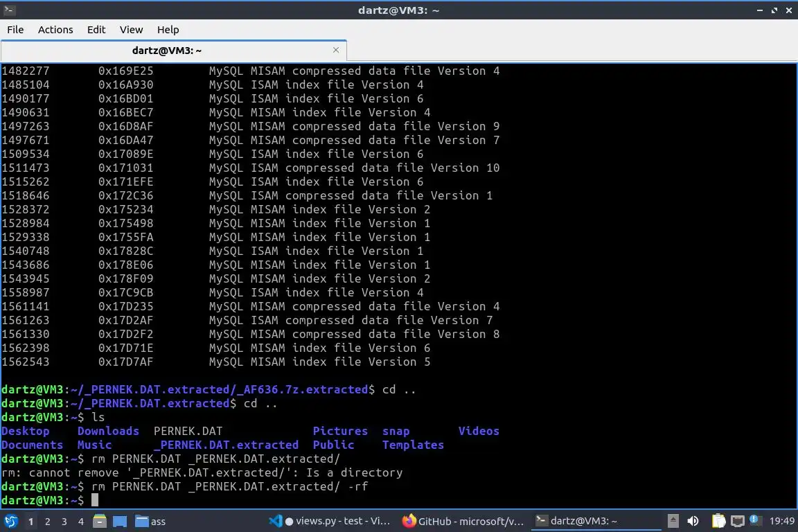Image resolution: width=798 pixels, height=532 pixels.
Task: Open the Lubuntu application menu
Action: pos(11,522)
